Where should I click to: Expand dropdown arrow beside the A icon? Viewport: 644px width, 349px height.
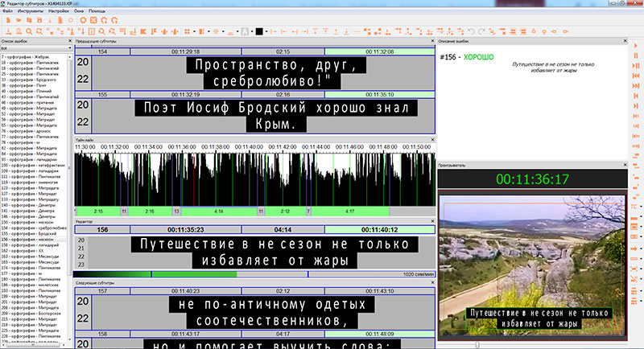coord(251,31)
